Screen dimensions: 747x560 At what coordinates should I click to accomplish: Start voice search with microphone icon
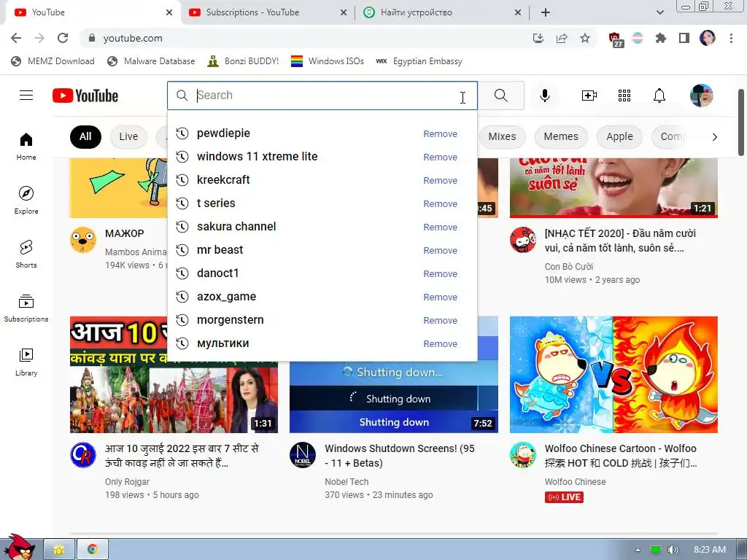(544, 96)
